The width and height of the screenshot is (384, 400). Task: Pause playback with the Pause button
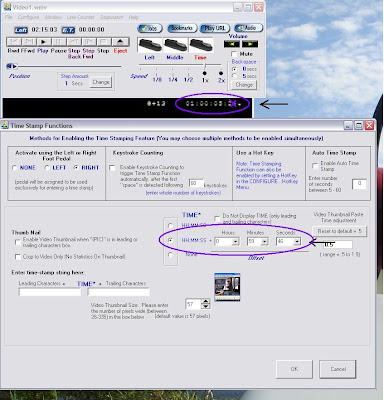click(59, 42)
